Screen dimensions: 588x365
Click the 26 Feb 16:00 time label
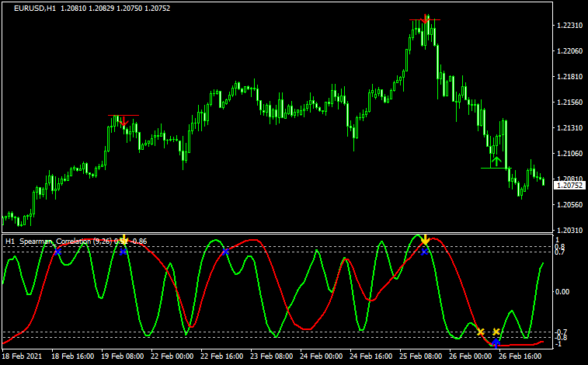pos(520,356)
